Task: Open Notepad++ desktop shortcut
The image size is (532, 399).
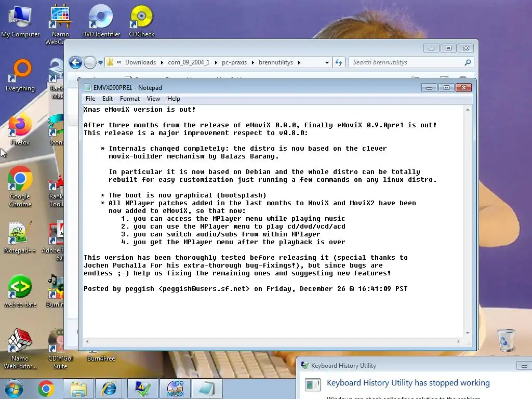Action: point(20,237)
